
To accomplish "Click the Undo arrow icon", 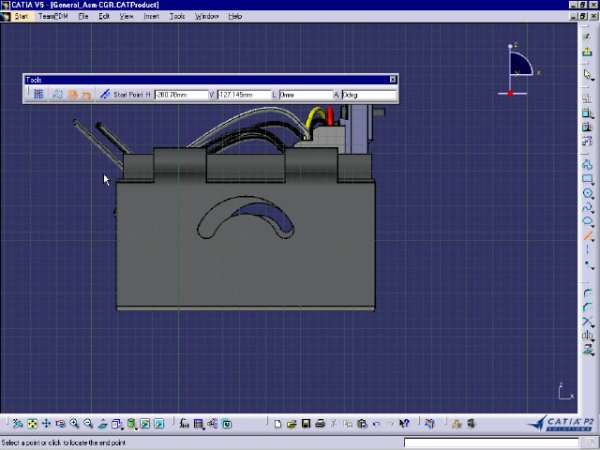I will pos(376,424).
